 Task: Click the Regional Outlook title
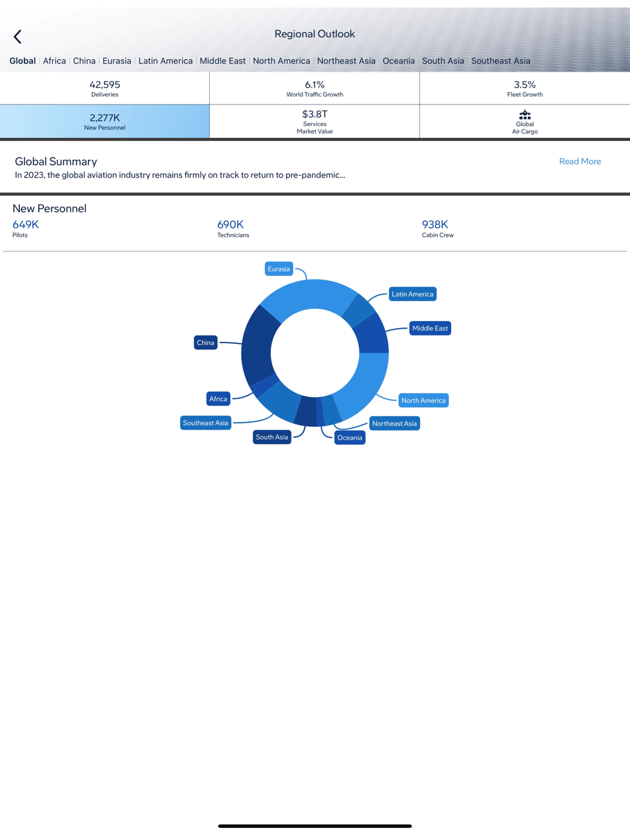(315, 34)
